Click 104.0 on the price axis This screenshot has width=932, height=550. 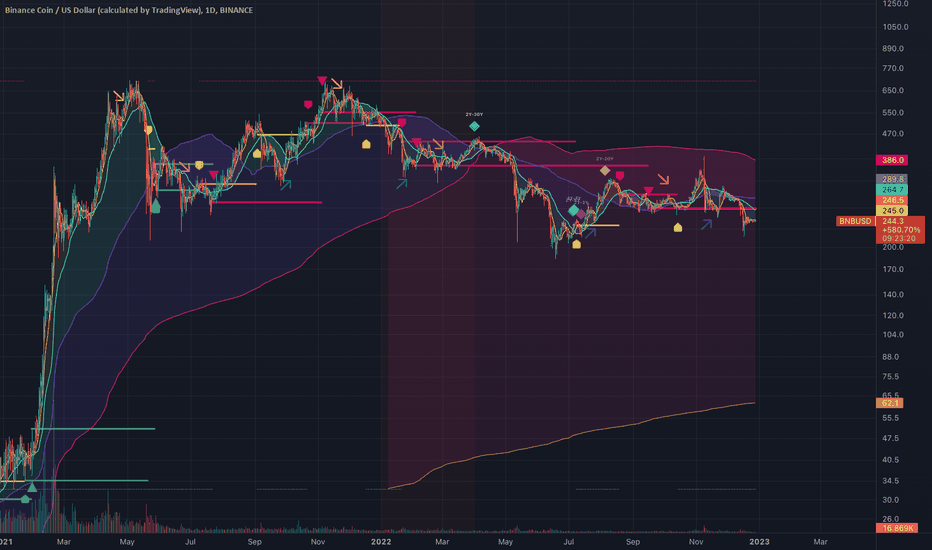pyautogui.click(x=893, y=335)
